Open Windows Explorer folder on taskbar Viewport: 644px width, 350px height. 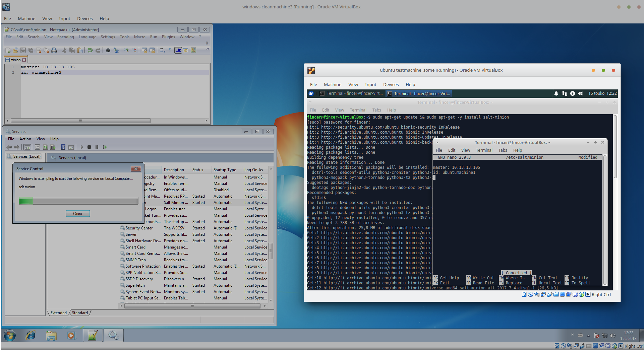51,335
